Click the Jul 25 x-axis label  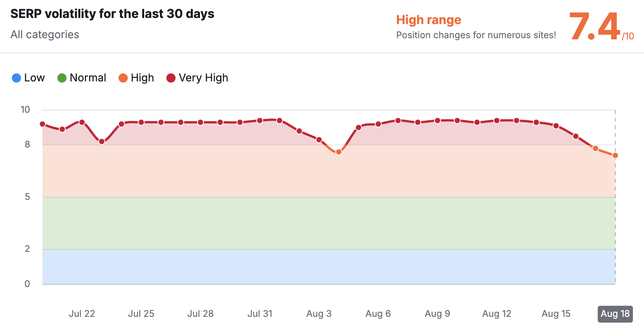141,314
